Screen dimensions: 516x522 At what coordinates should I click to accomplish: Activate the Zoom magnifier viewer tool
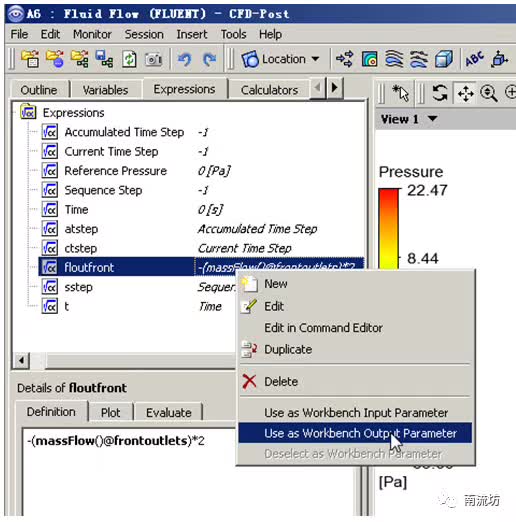pos(489,93)
